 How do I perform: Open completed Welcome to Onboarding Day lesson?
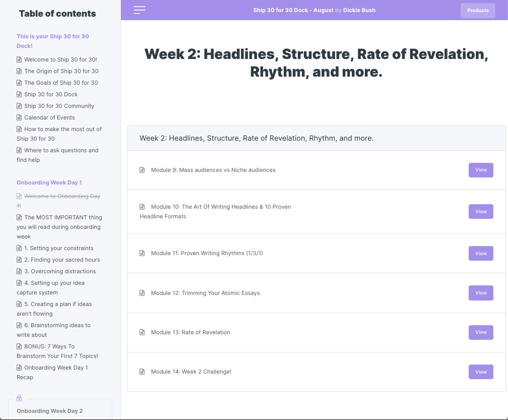(58, 201)
